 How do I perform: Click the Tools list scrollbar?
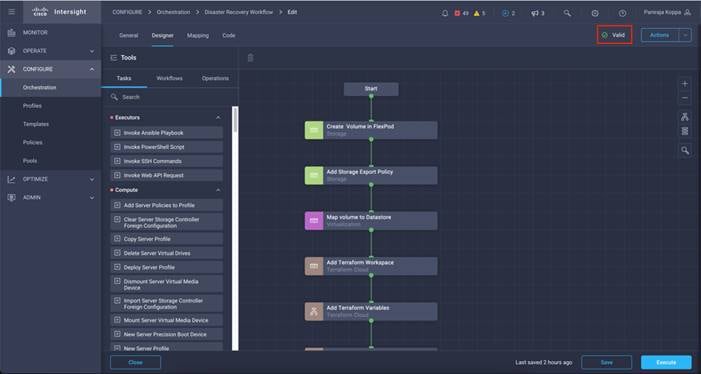click(235, 119)
